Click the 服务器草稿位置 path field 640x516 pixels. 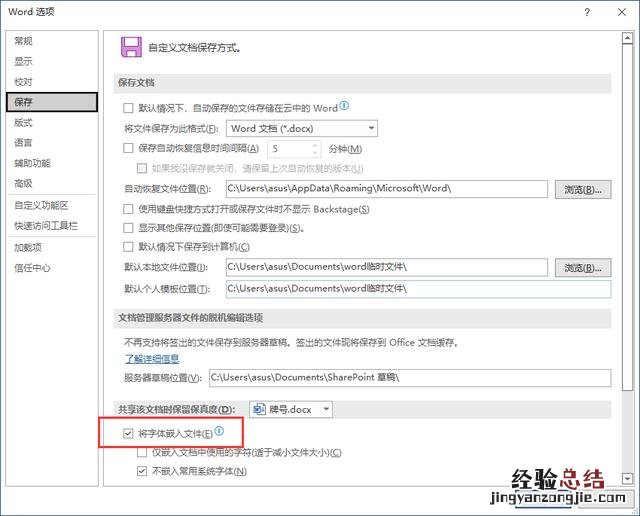click(x=410, y=378)
